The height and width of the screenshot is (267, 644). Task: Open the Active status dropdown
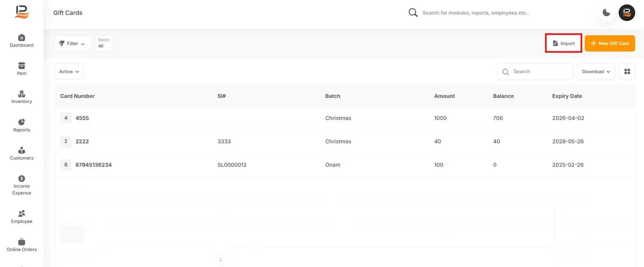click(x=69, y=71)
